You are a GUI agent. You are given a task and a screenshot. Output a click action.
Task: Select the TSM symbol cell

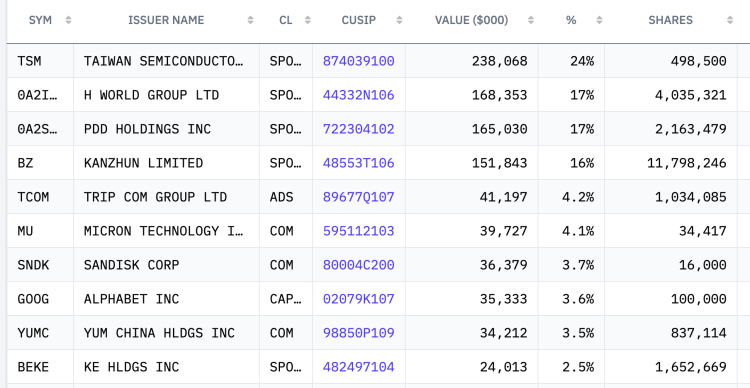point(40,61)
